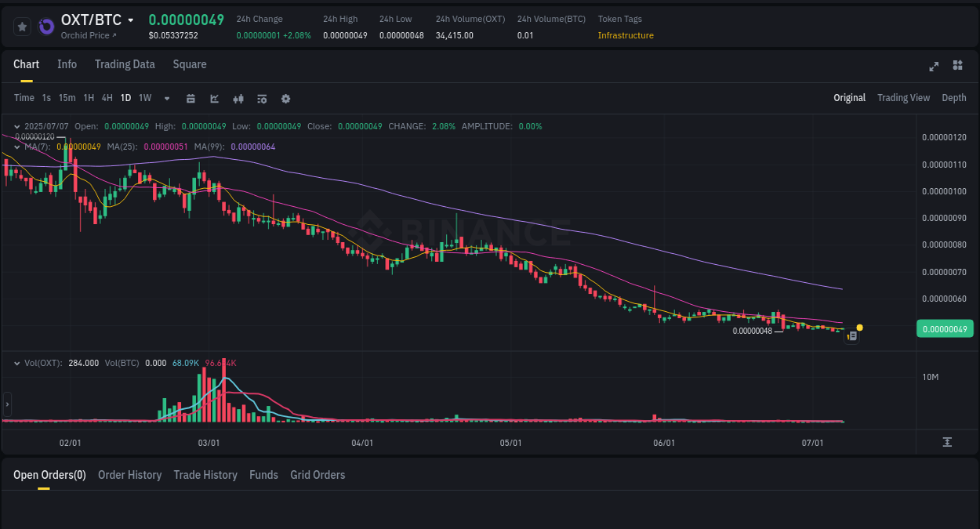Expand the chart to fullscreen

click(934, 67)
